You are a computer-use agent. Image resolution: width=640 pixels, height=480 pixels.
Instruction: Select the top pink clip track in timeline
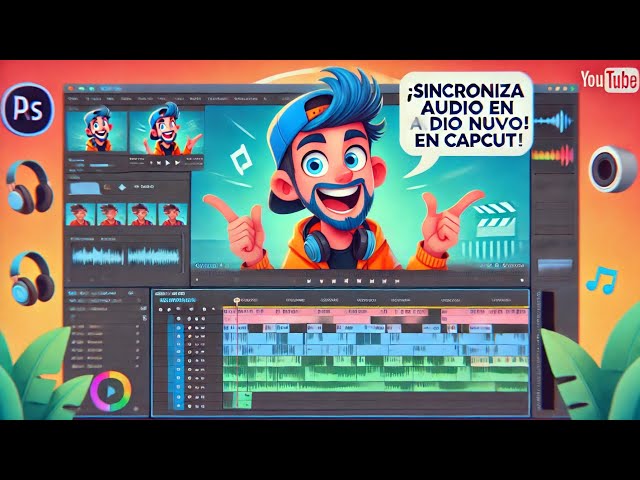376,313
